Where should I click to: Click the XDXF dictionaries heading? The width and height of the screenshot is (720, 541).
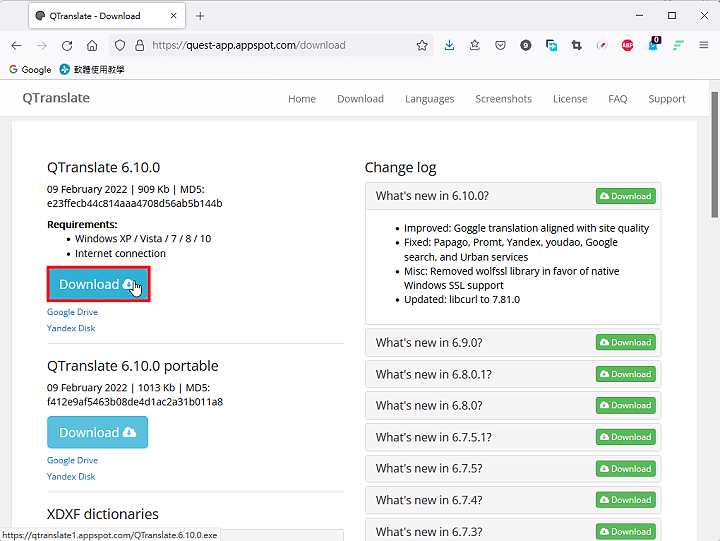point(103,514)
